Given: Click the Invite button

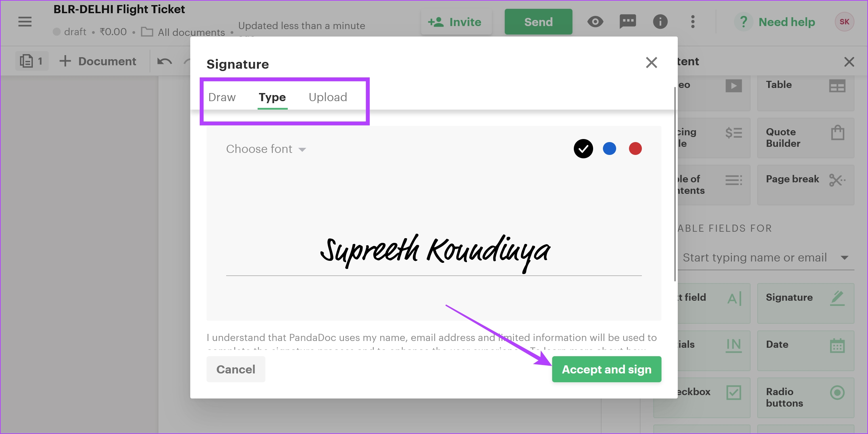Looking at the screenshot, I should pyautogui.click(x=456, y=22).
